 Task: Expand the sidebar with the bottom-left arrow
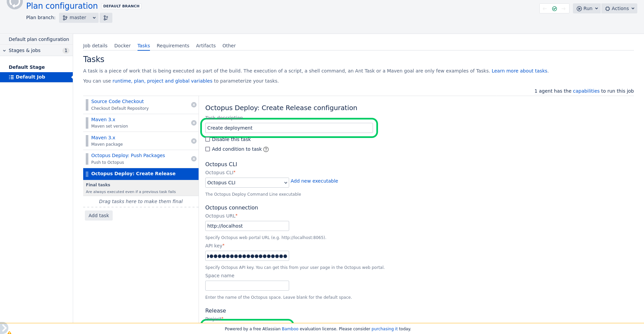[3, 328]
